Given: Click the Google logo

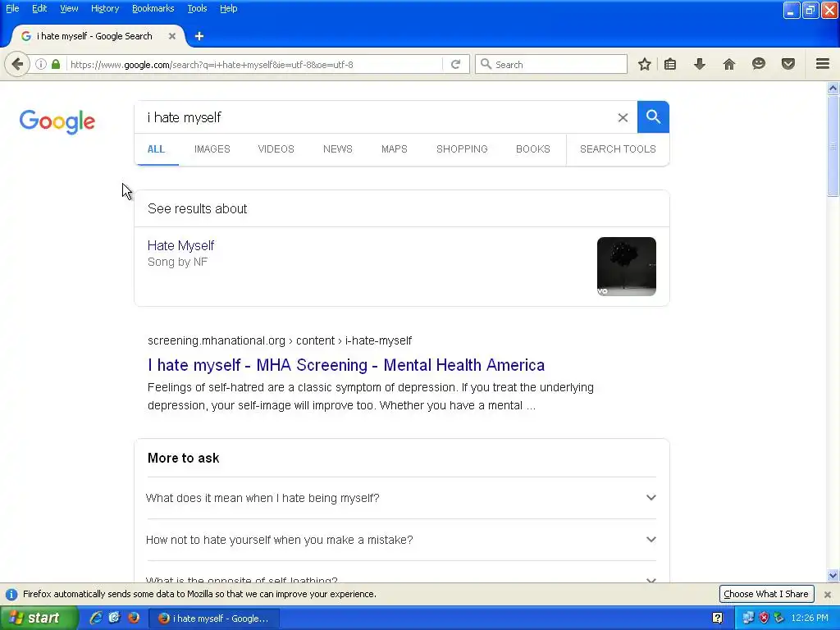Looking at the screenshot, I should click(x=57, y=121).
